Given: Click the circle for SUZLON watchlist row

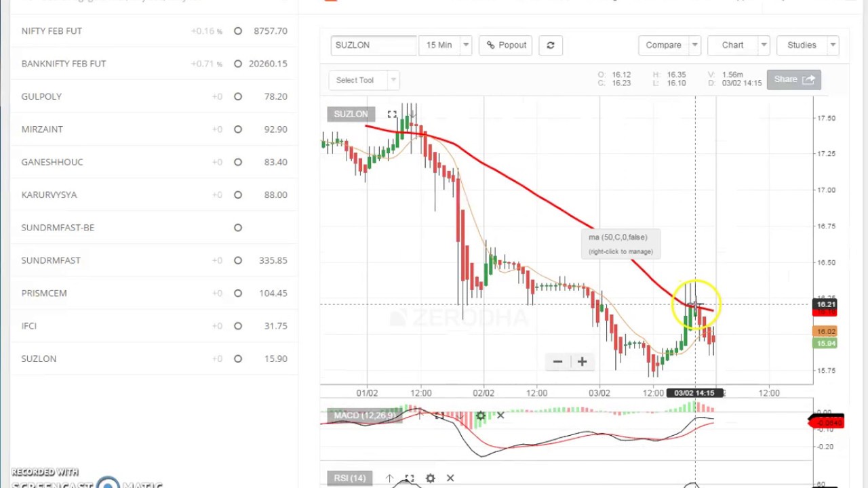Looking at the screenshot, I should [x=238, y=359].
